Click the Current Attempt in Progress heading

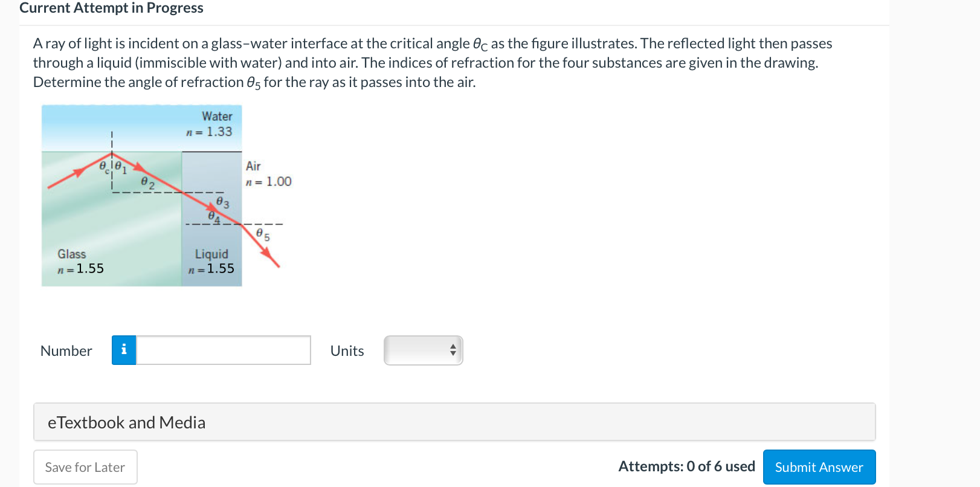point(111,8)
